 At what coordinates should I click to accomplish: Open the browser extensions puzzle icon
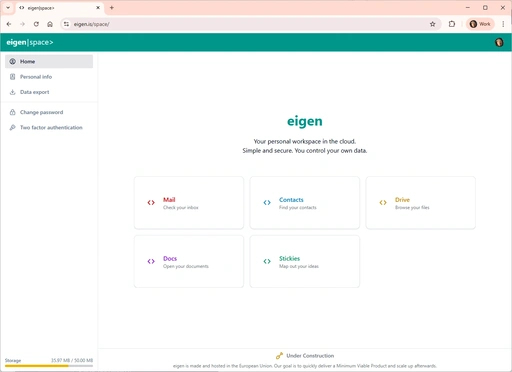coord(452,24)
